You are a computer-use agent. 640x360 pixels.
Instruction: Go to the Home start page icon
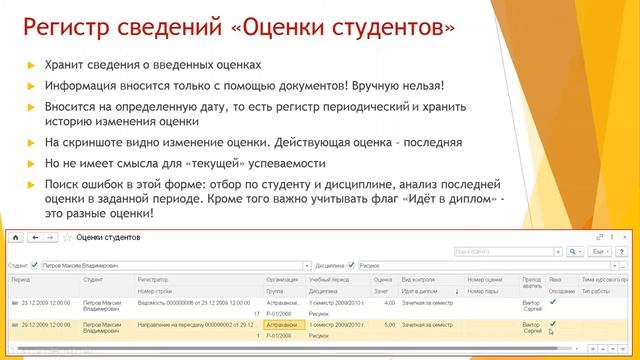coord(16,237)
